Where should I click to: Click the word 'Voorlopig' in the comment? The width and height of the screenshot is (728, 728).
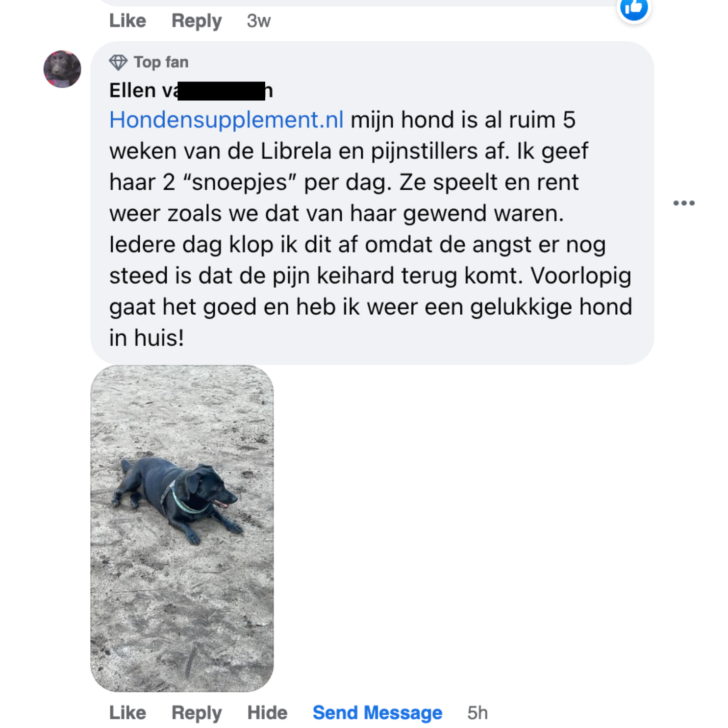click(581, 276)
